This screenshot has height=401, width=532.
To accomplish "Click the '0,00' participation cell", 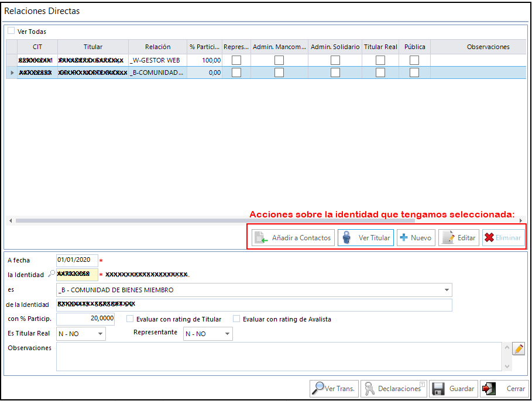I will pos(205,72).
